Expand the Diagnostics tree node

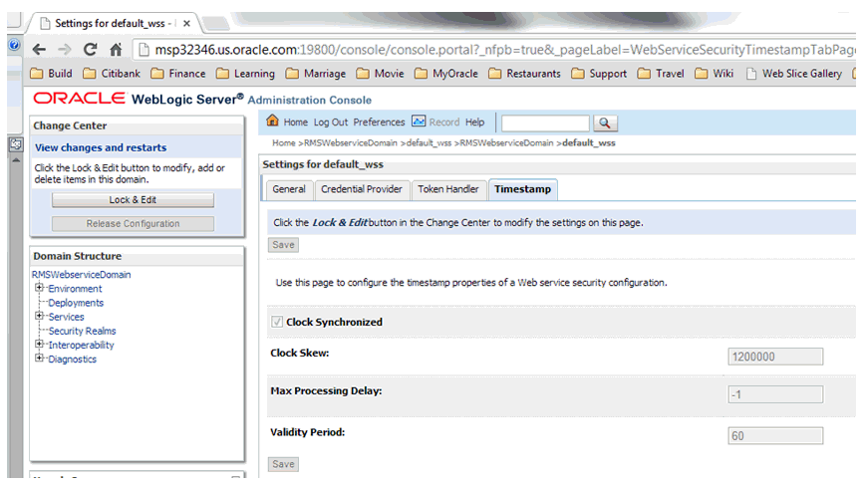click(39, 358)
